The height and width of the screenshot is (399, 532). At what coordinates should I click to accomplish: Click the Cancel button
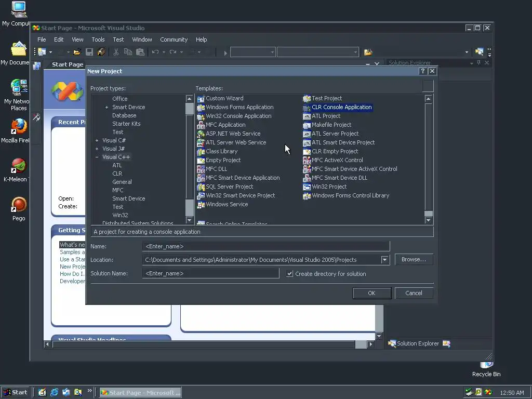pyautogui.click(x=414, y=293)
